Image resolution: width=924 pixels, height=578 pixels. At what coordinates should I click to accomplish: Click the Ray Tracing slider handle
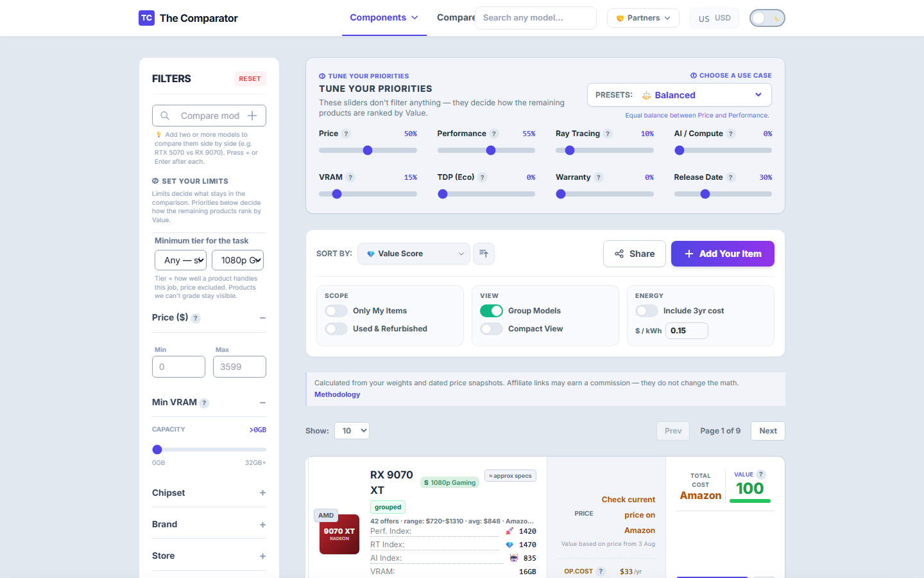[x=570, y=150]
